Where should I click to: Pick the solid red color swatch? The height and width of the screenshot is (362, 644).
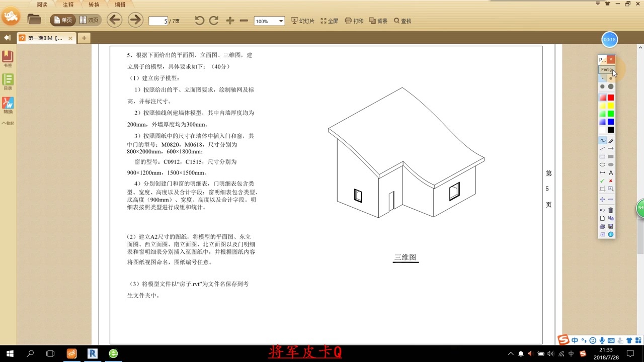point(611,98)
